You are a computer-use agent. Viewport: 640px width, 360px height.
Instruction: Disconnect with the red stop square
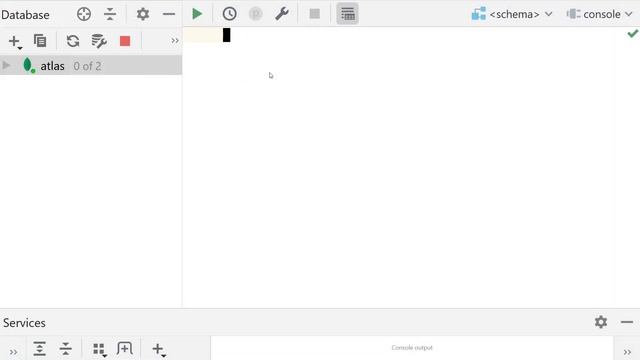click(x=125, y=41)
